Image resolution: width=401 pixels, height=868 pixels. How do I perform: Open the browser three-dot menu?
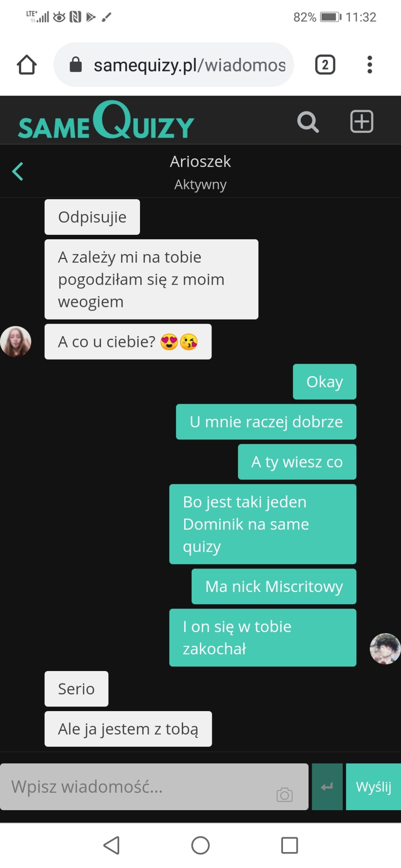point(370,65)
